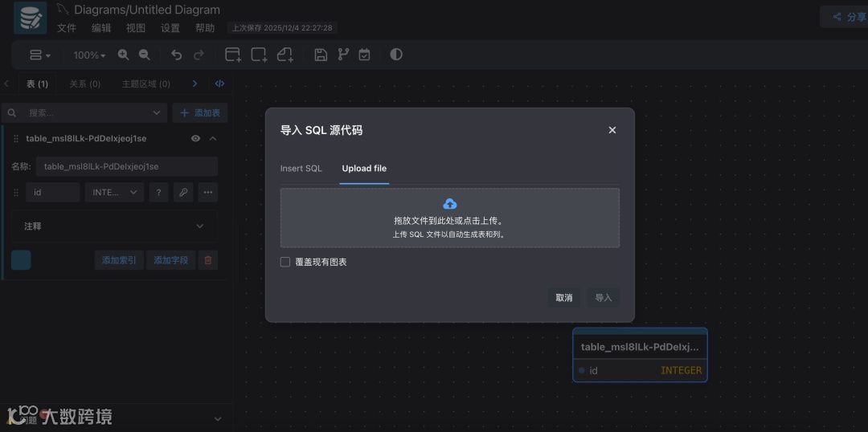The height and width of the screenshot is (432, 868).
Task: Click the Diagrams/Untitled Diagram title
Action: point(147,10)
